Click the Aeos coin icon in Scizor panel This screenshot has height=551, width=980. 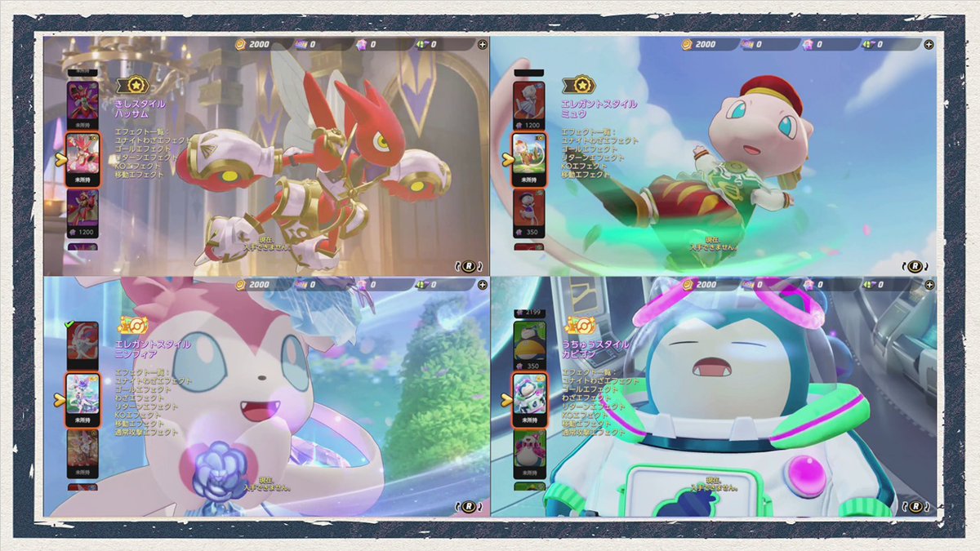click(x=240, y=44)
